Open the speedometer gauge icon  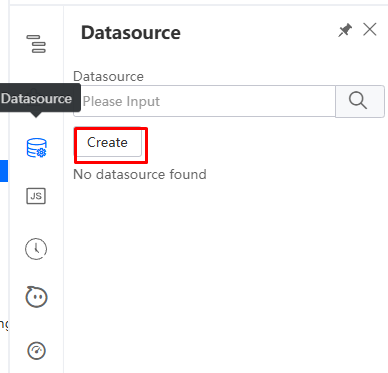(x=36, y=351)
